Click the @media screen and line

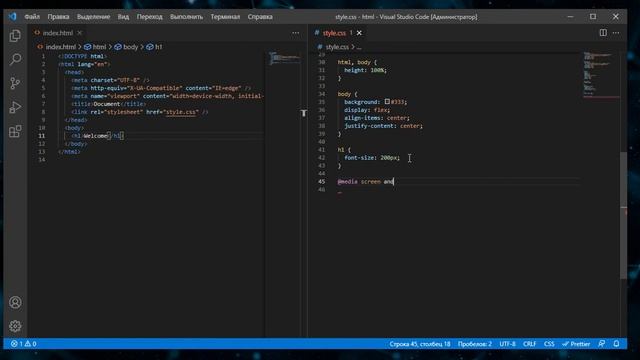(365, 182)
